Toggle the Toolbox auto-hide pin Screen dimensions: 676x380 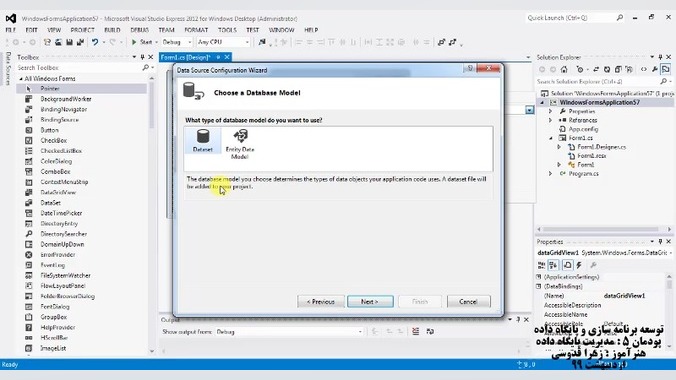point(142,57)
